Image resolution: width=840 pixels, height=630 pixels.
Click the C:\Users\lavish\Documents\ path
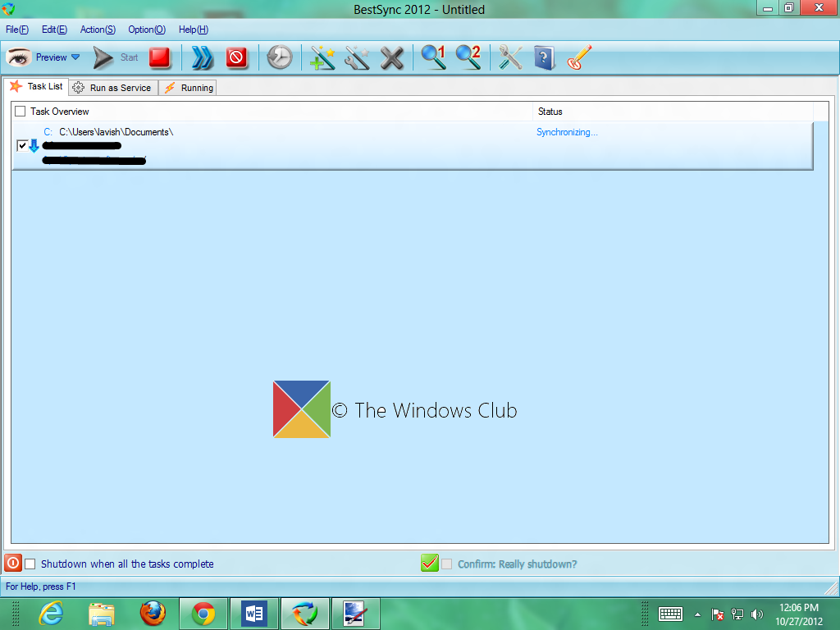click(x=116, y=132)
